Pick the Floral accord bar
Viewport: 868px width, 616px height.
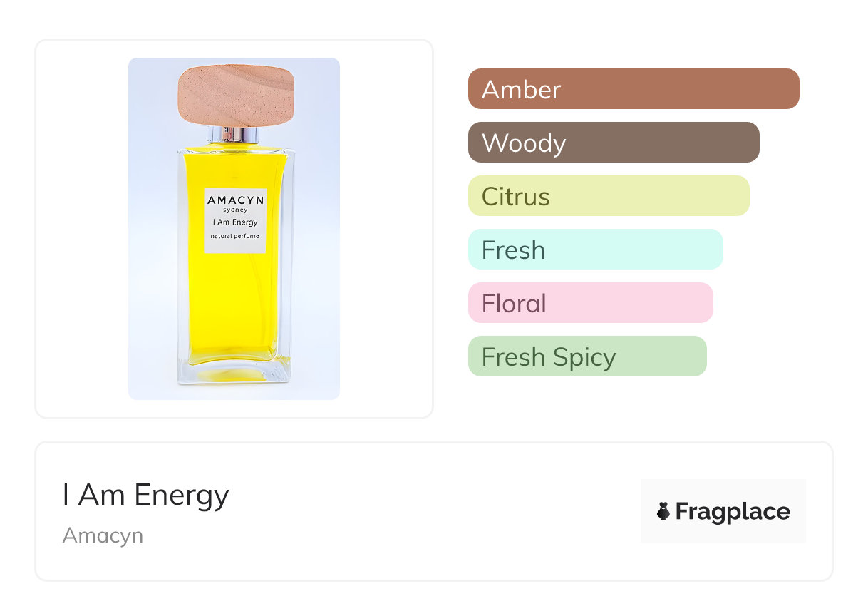tap(590, 303)
